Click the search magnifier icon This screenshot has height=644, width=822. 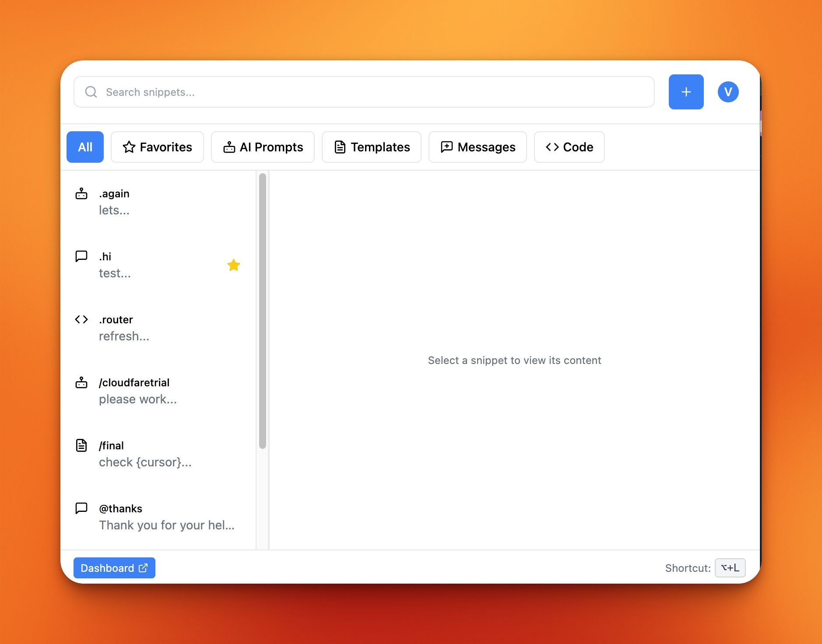(x=91, y=92)
